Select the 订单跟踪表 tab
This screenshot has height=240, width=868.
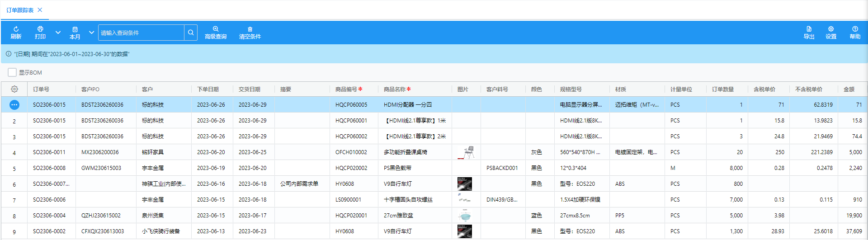point(20,10)
